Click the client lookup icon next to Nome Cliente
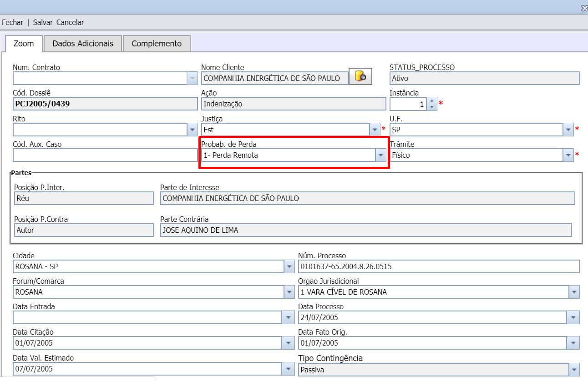The height and width of the screenshot is (381, 588). point(360,77)
